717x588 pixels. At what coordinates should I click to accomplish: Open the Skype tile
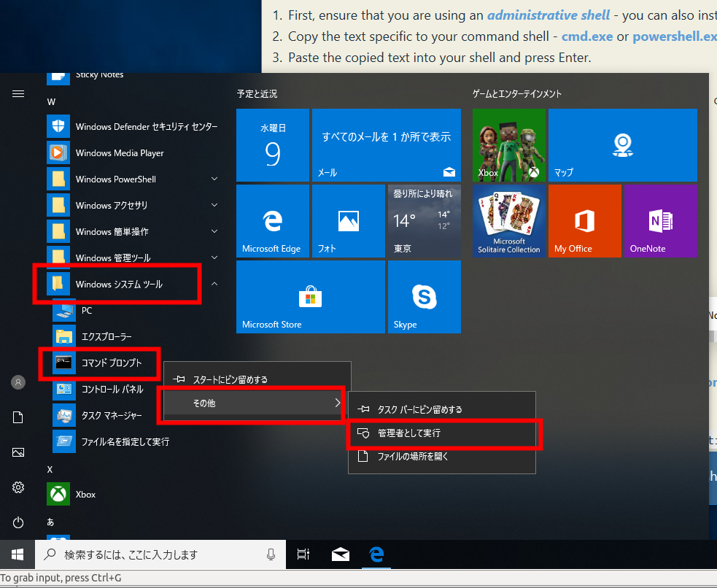click(x=425, y=297)
